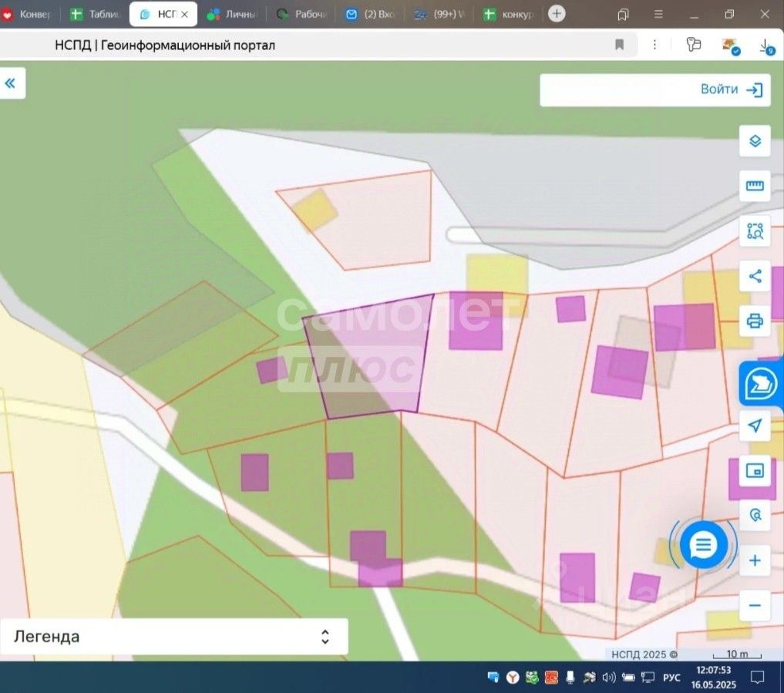Viewport: 784px width, 693px height.
Task: Open the browser tab groups icon
Action: [x=623, y=15]
